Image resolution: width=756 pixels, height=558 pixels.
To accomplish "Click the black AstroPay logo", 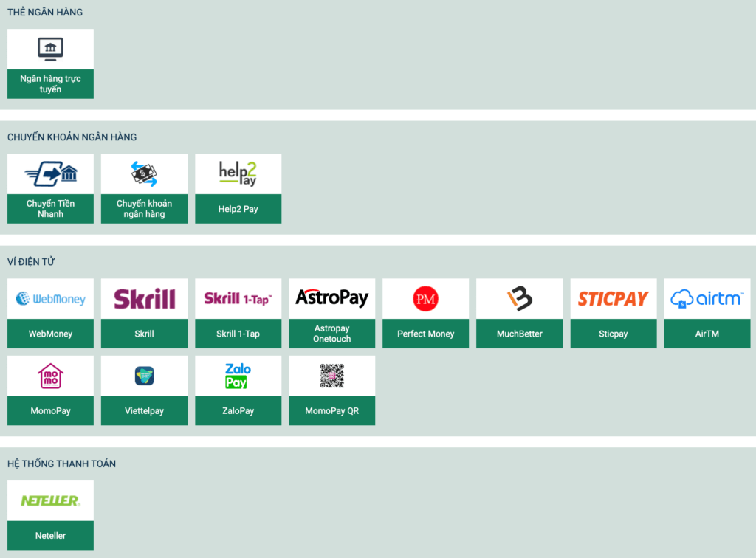I will point(332,298).
